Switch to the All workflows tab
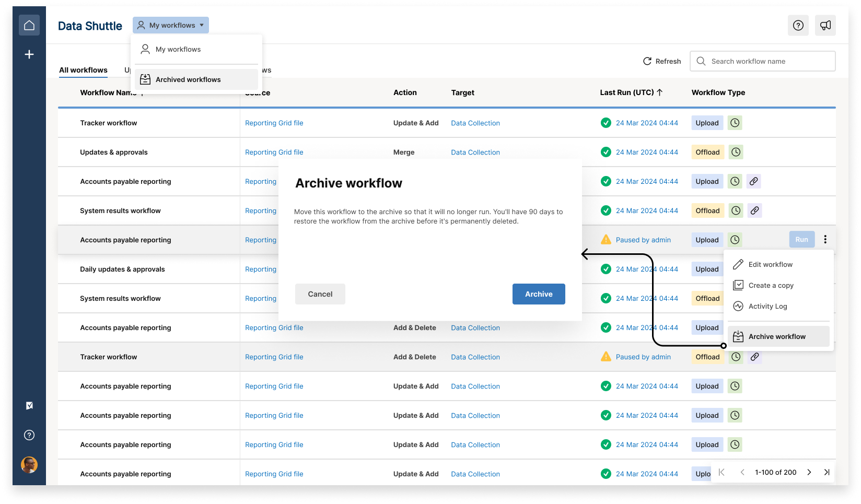 click(83, 70)
